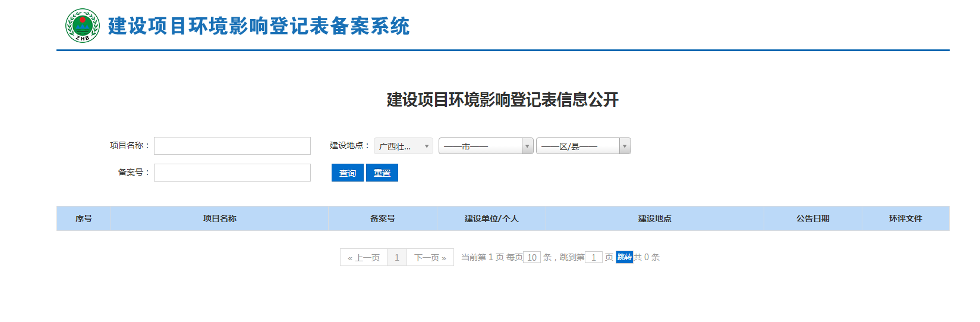Go to next page with 下一页
The width and height of the screenshot is (980, 322).
tap(430, 257)
